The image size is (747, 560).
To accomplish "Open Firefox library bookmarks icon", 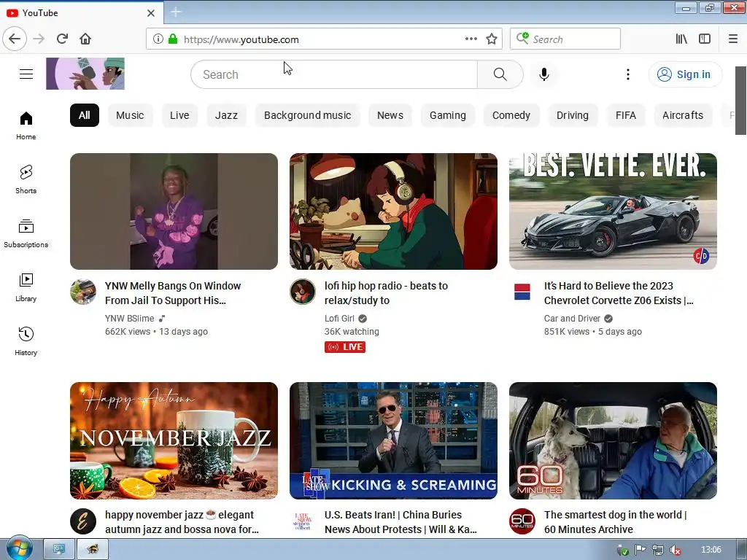I will click(681, 39).
